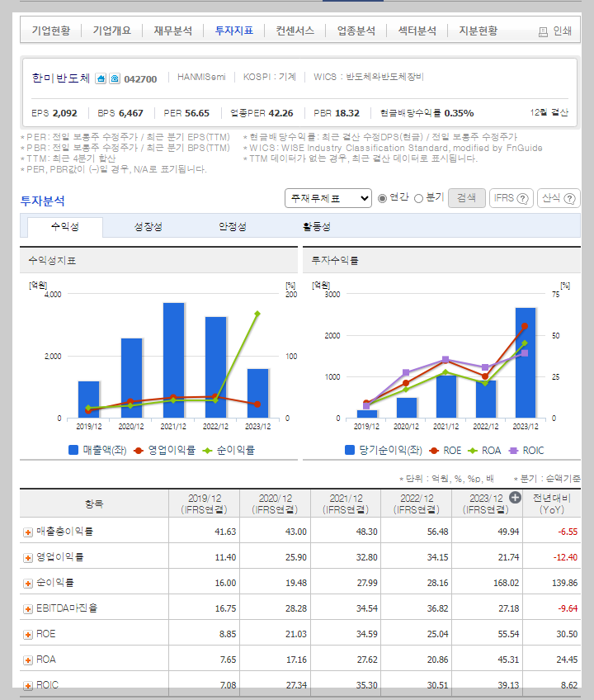The width and height of the screenshot is (594, 700).
Task: Open the 재무분석 menu tab
Action: [172, 31]
